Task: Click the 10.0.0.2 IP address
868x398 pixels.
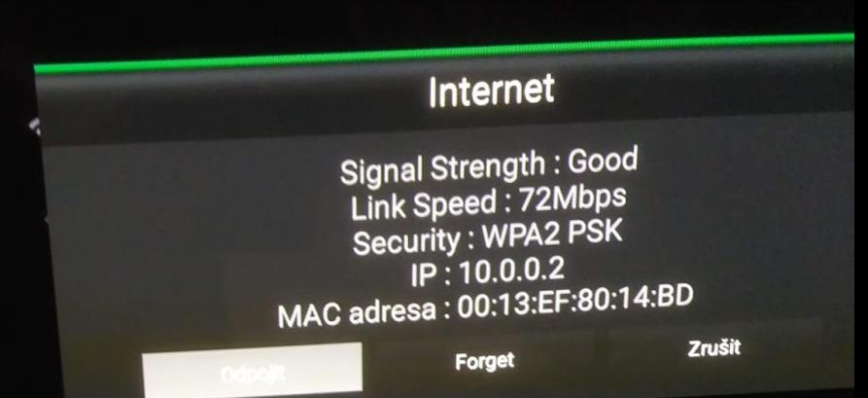Action: 512,271
